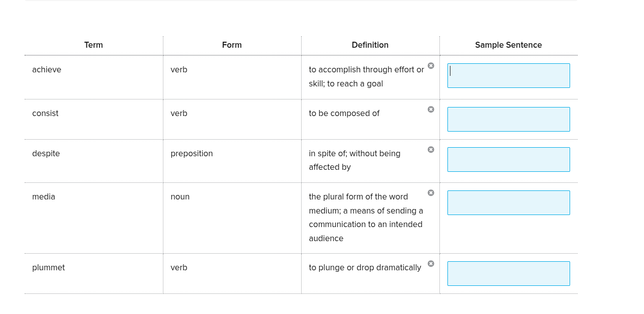The width and height of the screenshot is (644, 314).
Task: Click the remove icon next to 'to be composed of'
Action: (x=431, y=109)
